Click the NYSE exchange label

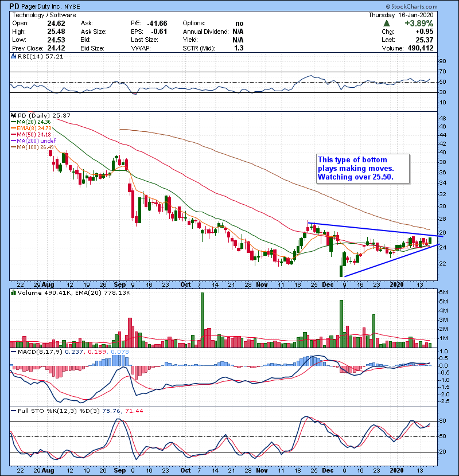72,7
